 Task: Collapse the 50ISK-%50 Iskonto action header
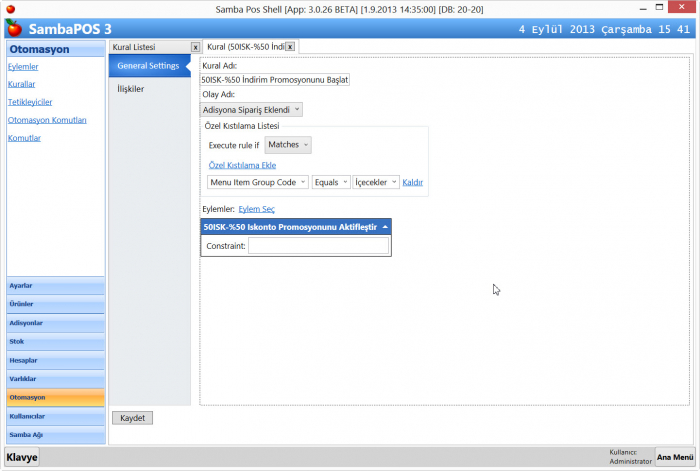point(385,227)
